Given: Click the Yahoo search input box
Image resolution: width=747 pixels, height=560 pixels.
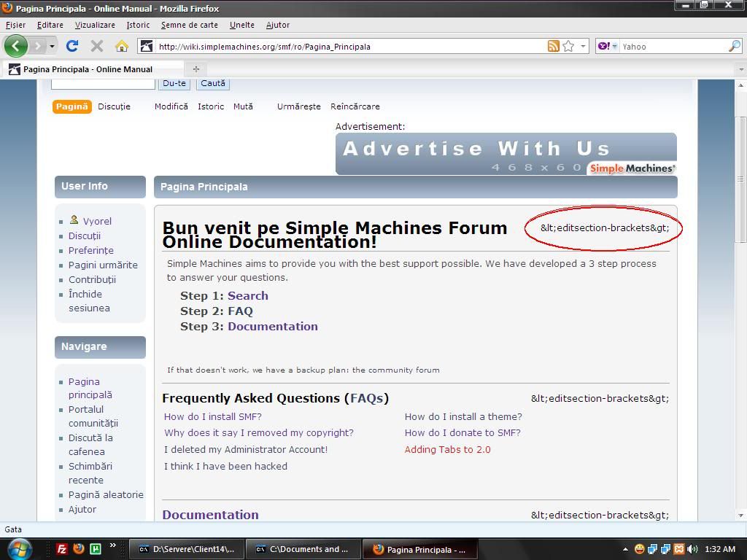Looking at the screenshot, I should pyautogui.click(x=673, y=46).
